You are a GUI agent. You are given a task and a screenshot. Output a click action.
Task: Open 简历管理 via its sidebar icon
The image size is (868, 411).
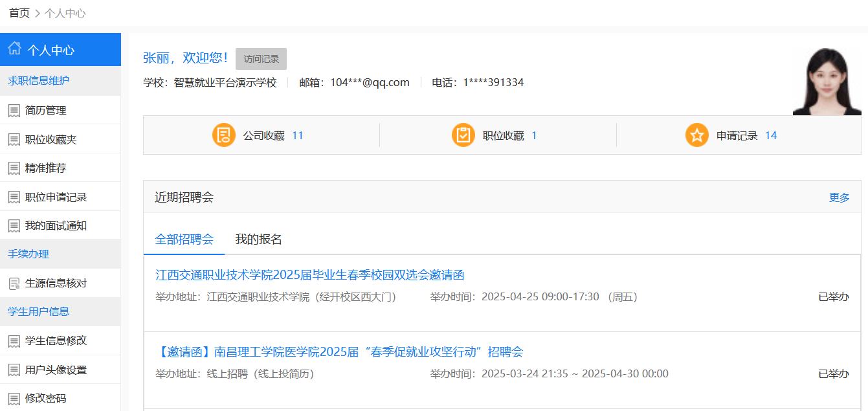click(14, 110)
